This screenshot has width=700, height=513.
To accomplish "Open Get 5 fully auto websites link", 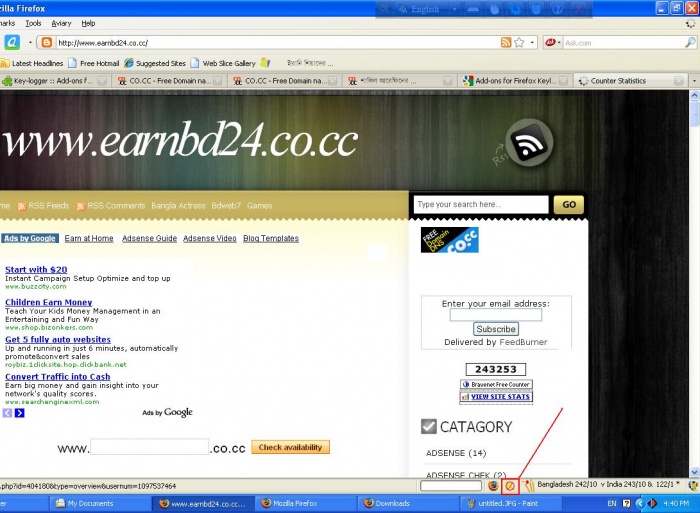I will pos(58,340).
